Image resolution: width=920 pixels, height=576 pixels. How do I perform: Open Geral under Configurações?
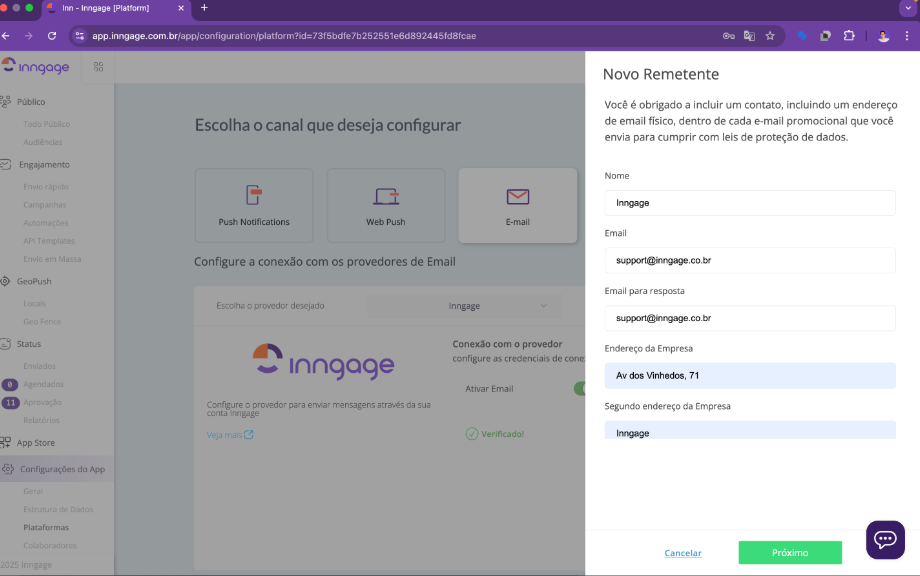33,491
